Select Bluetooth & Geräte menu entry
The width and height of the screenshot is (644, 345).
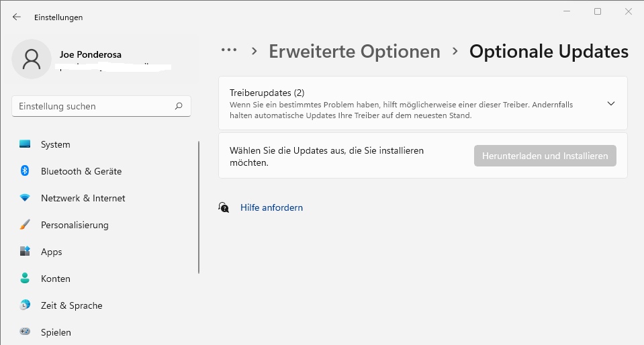pos(81,171)
